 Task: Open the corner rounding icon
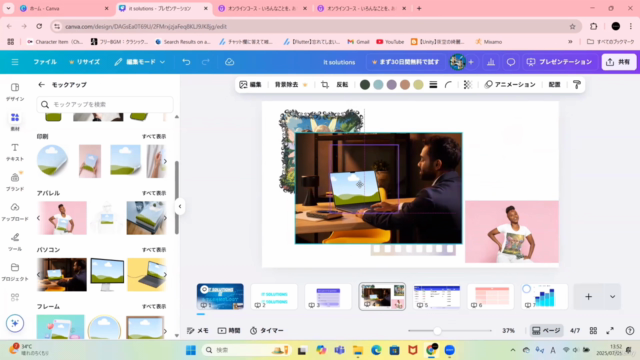click(448, 84)
